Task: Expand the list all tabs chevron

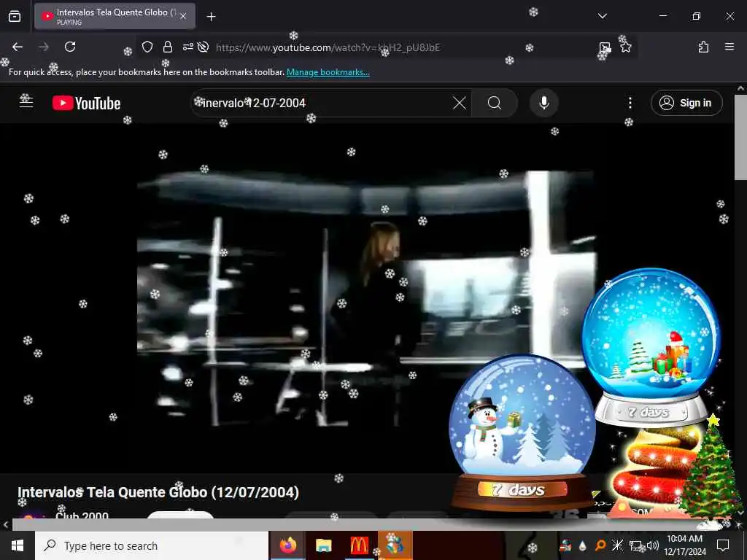Action: (x=602, y=16)
